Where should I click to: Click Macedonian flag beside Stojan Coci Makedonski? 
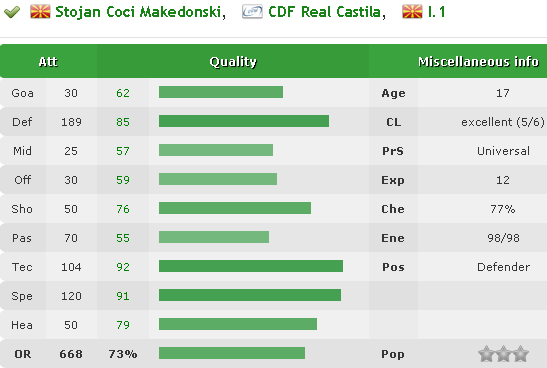40,12
